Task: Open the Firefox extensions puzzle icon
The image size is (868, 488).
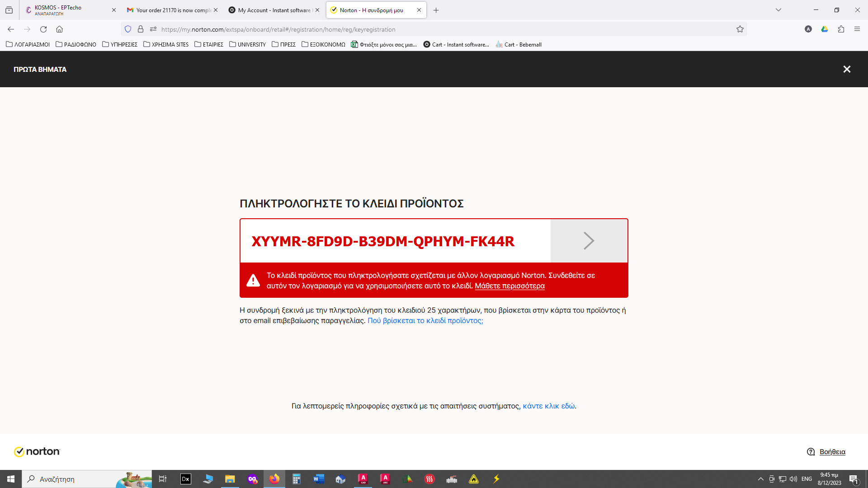Action: coord(841,29)
